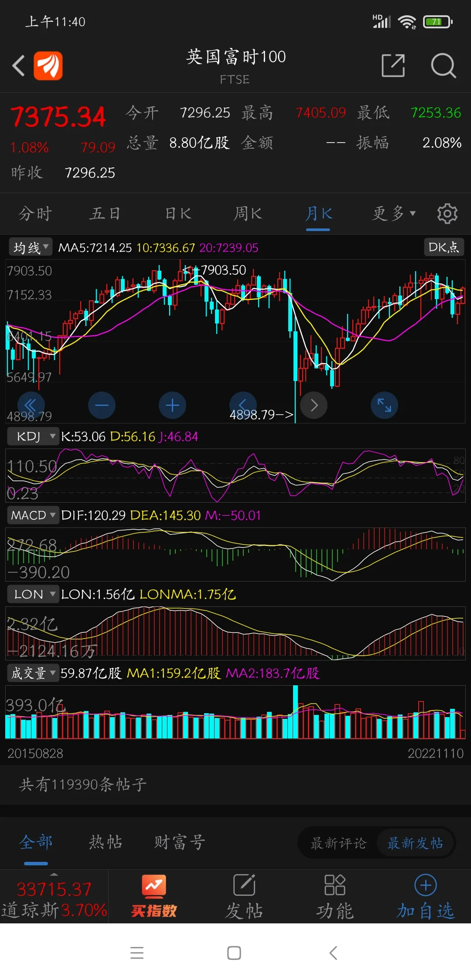Open the LON indicator dropdown
Screen dimensions: 471x980
[33, 594]
